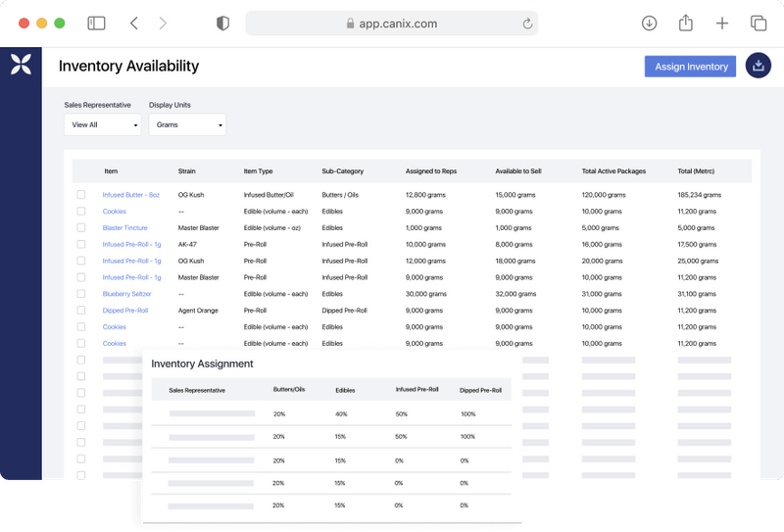The height and width of the screenshot is (532, 784).
Task: Click the Total (Metrc) column header
Action: (x=696, y=171)
